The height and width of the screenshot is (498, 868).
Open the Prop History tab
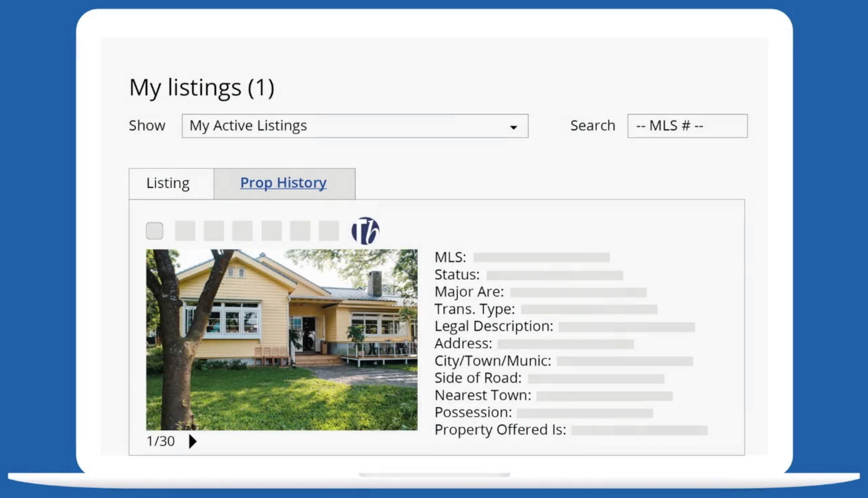pyautogui.click(x=284, y=183)
